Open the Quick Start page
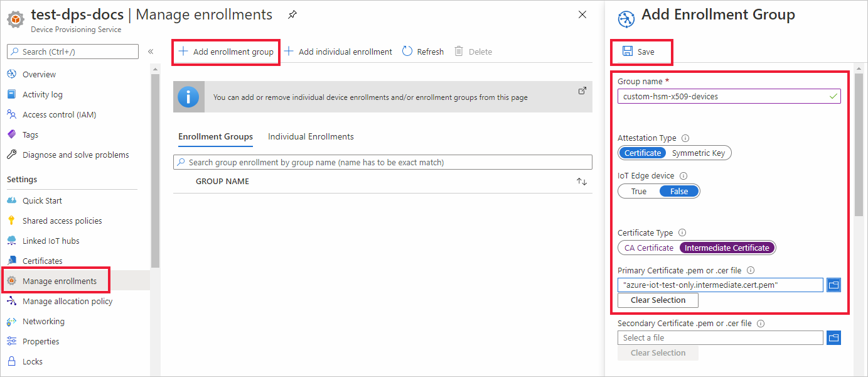The height and width of the screenshot is (377, 868). pyautogui.click(x=42, y=200)
